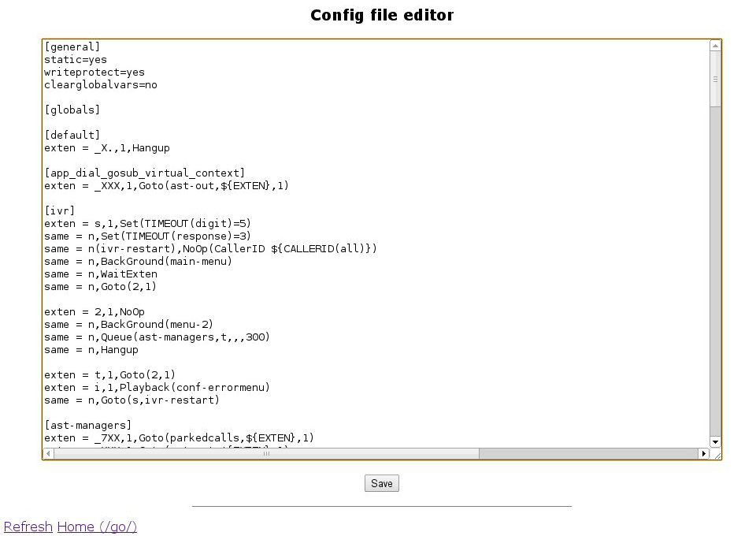
Task: Click the horizontal scrollbar thumb
Action: 264,453
